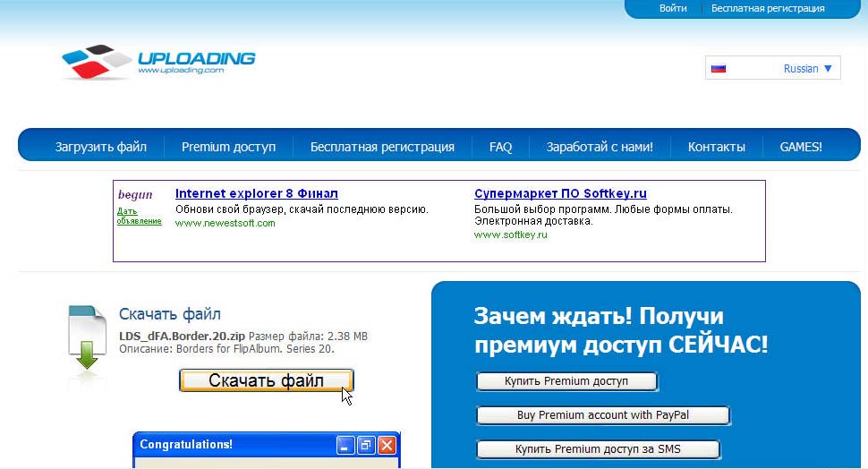
Task: Open the GAMES! navigation item
Action: pyautogui.click(x=800, y=147)
